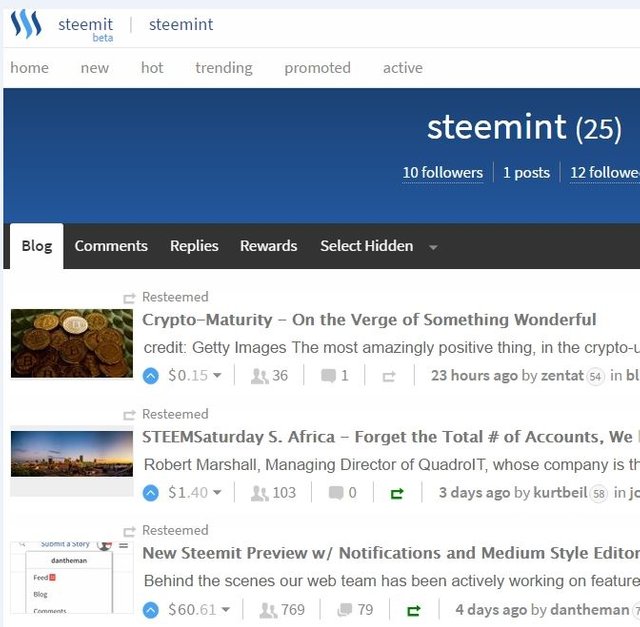Image resolution: width=640 pixels, height=627 pixels.
Task: View the 10 followers list
Action: click(442, 172)
